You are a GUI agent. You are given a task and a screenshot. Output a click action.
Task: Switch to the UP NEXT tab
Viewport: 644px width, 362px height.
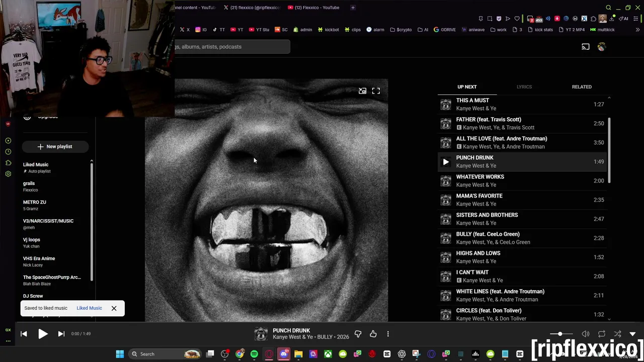click(x=467, y=87)
